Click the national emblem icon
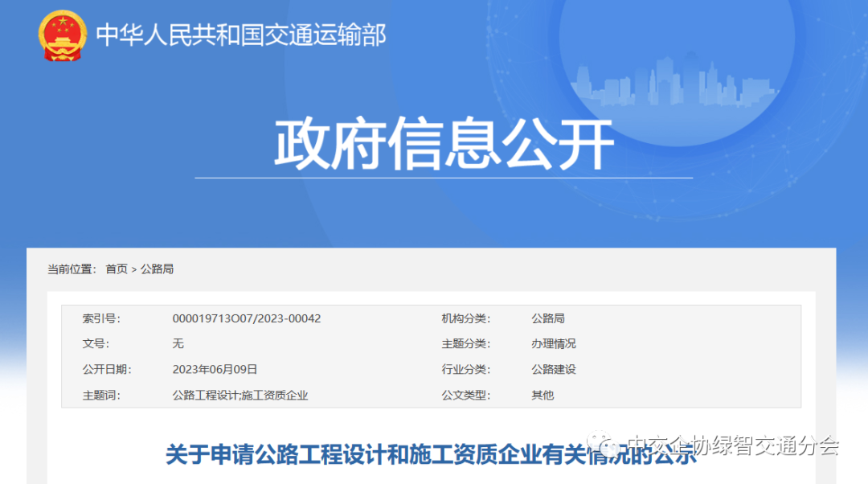868x484 pixels. [63, 36]
